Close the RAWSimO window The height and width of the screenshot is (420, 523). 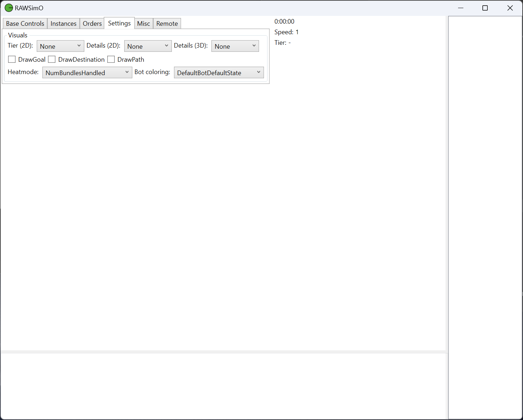pyautogui.click(x=510, y=8)
